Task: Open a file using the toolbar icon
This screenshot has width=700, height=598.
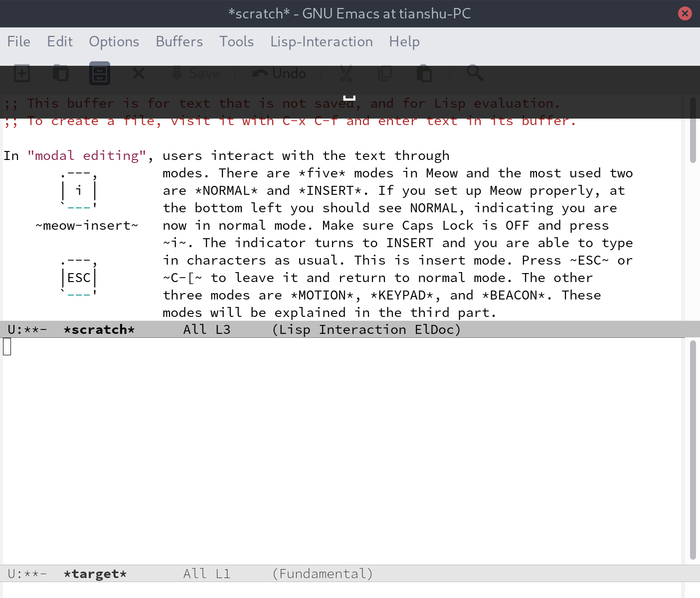Action: point(60,73)
